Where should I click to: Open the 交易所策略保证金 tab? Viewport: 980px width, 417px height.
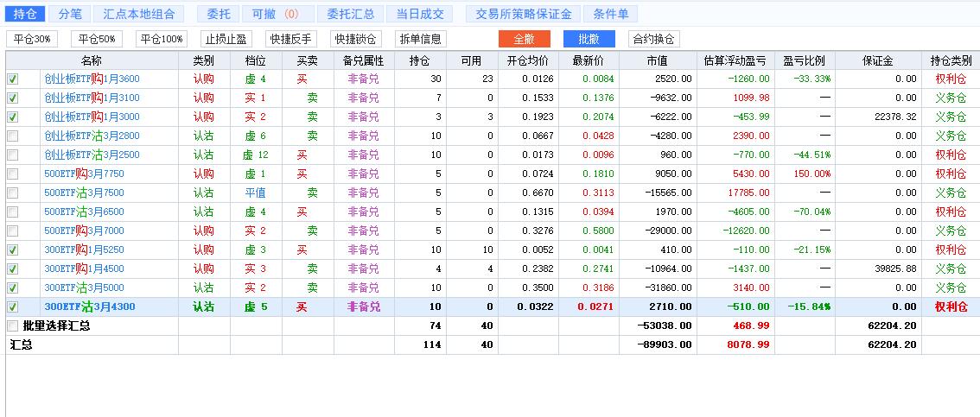point(523,14)
